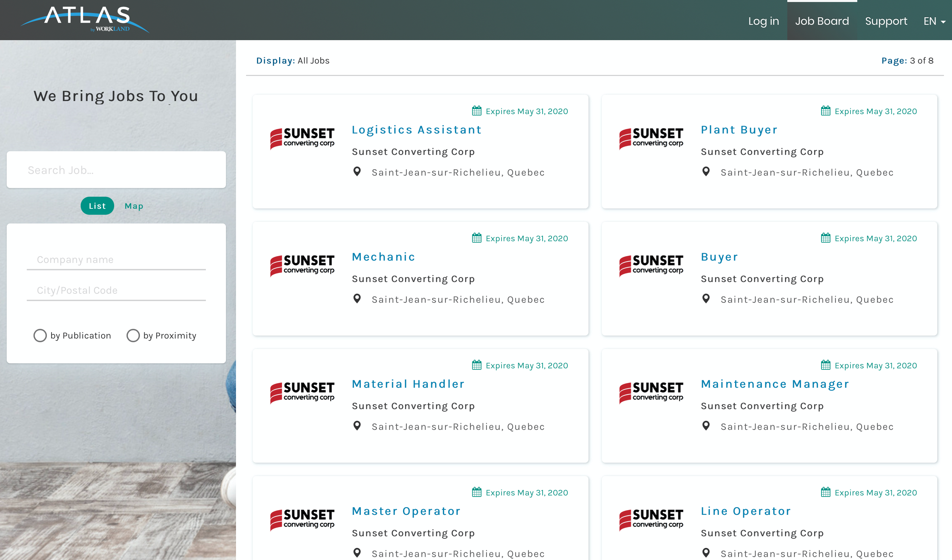Image resolution: width=952 pixels, height=560 pixels.
Task: Select the by Proximity radio button
Action: point(133,335)
